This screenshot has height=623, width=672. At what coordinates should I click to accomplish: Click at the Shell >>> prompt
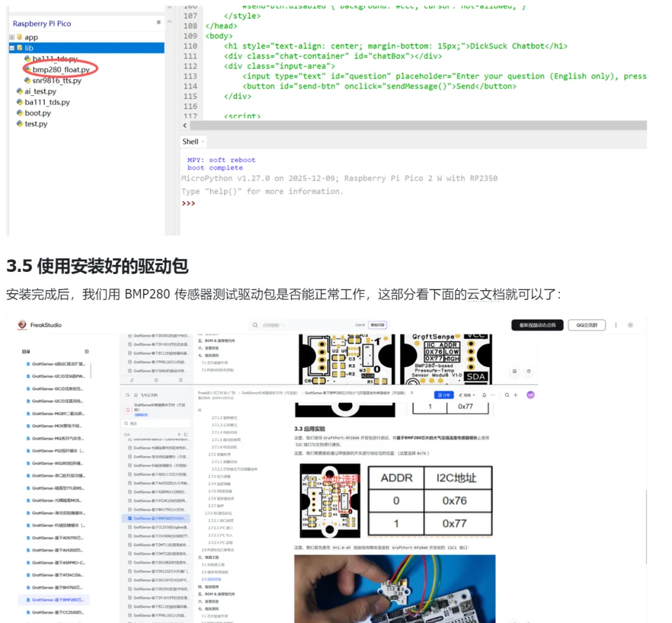(x=189, y=204)
